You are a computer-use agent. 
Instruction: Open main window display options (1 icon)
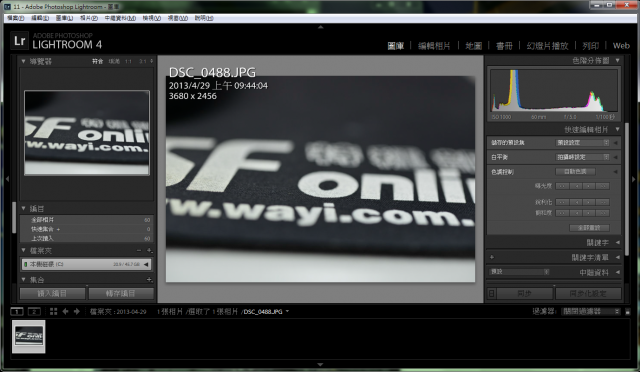[x=17, y=312]
